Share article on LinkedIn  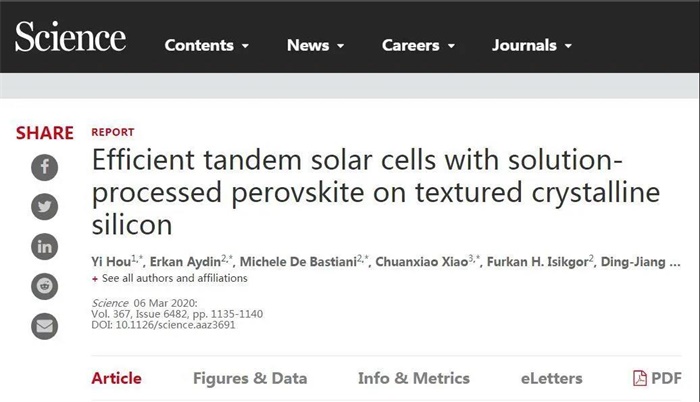[44, 246]
